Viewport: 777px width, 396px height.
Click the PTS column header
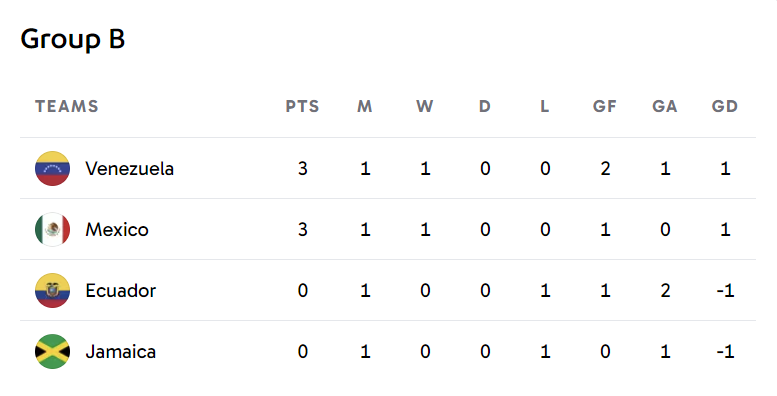coord(302,106)
